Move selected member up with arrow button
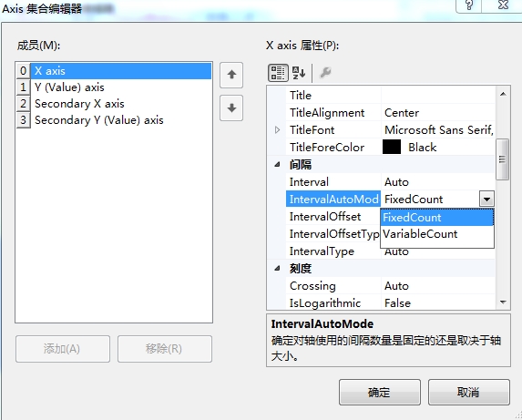The height and width of the screenshot is (420, 522). (231, 75)
